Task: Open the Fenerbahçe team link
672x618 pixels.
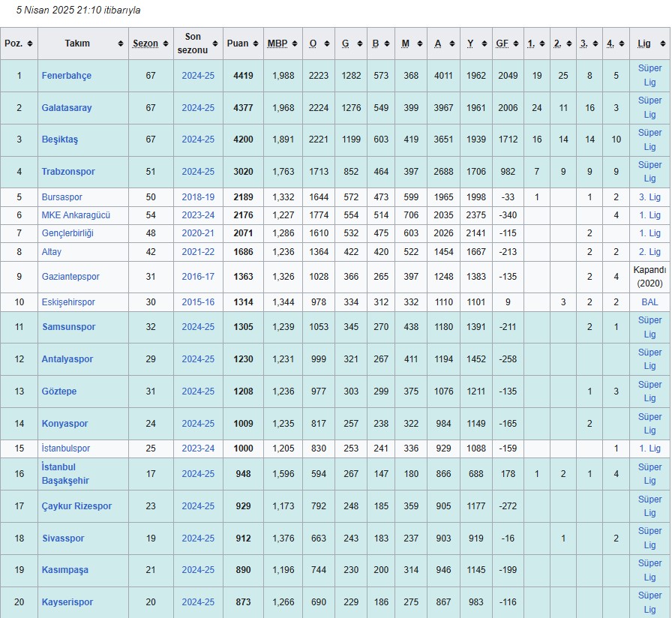Action: 67,76
